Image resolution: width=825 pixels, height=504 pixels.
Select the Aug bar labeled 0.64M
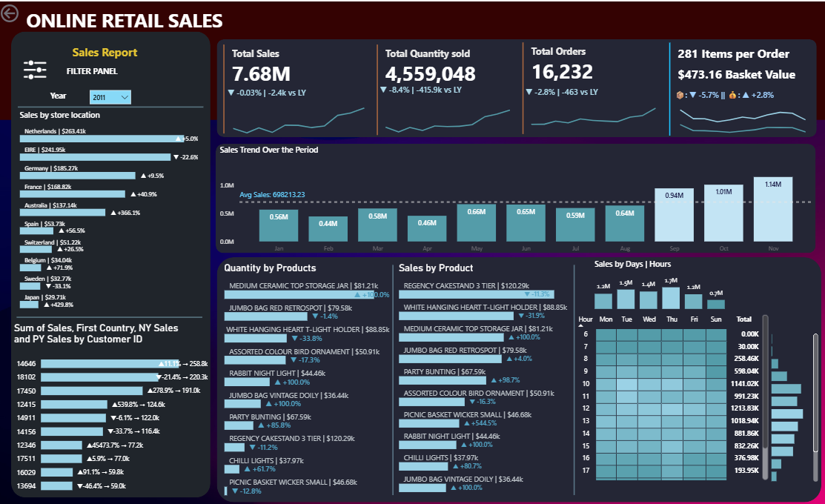[x=625, y=224]
